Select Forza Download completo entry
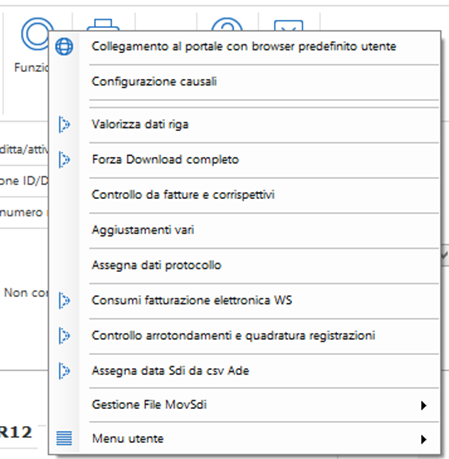Image resolution: width=449 pixels, height=459 pixels. pyautogui.click(x=165, y=160)
